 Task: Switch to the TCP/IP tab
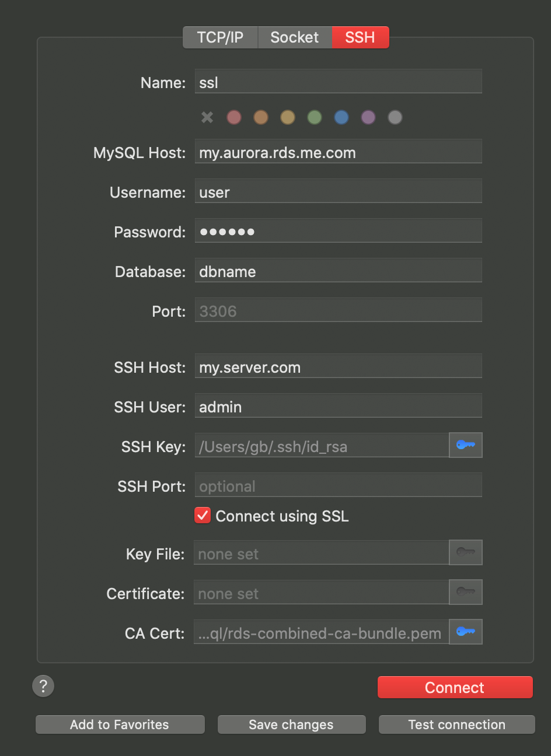220,37
